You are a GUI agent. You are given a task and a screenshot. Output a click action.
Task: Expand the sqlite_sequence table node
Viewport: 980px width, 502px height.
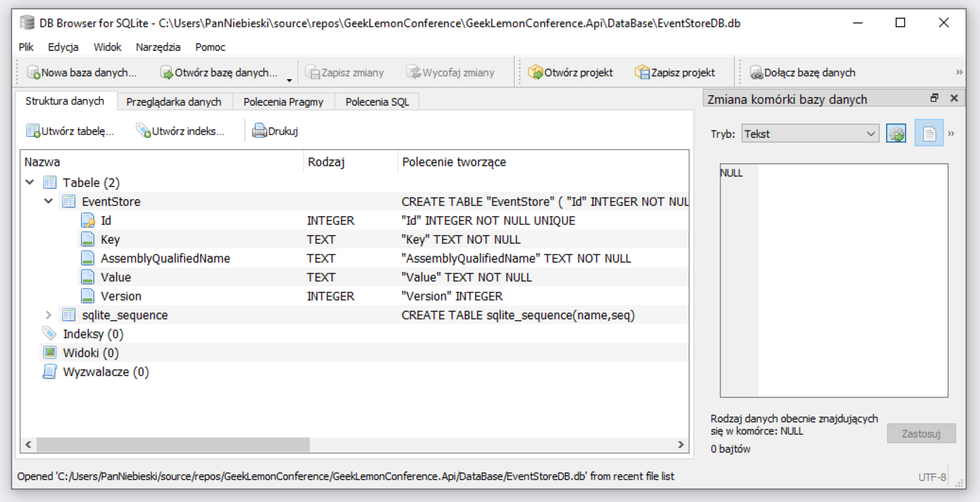pos(48,315)
